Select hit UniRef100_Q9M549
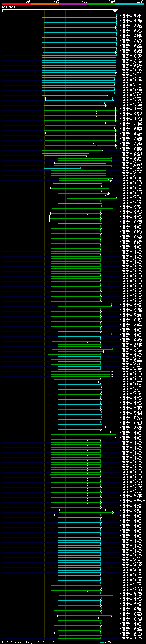The width and height of the screenshot is (146, 644). coord(131,30)
